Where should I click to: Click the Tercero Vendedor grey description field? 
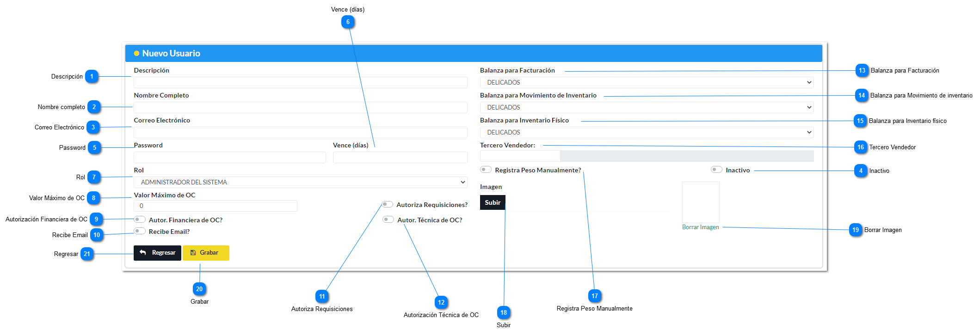pyautogui.click(x=687, y=156)
